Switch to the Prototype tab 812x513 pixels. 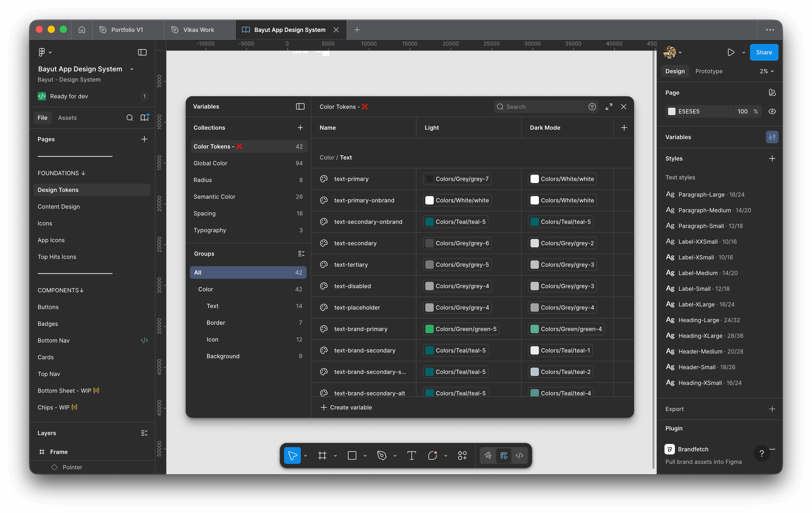709,71
